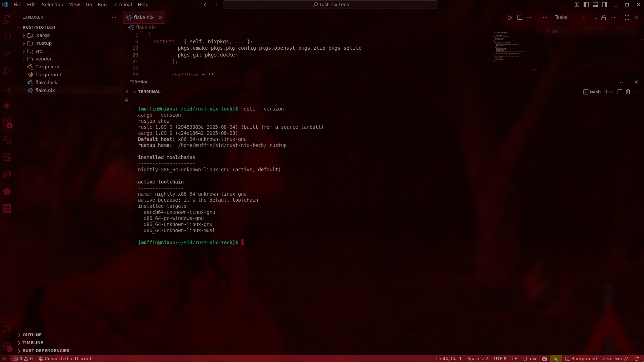
Task: Open Cargo.toml in the explorer
Action: click(x=48, y=75)
